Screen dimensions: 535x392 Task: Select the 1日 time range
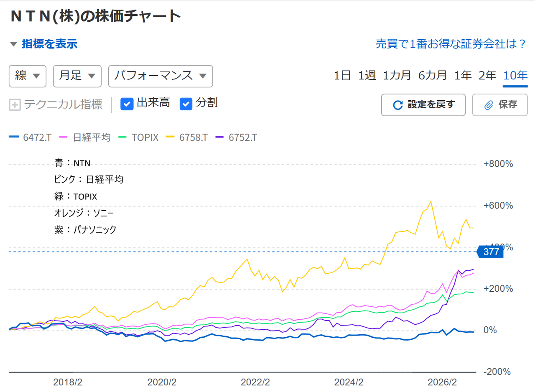pos(342,76)
